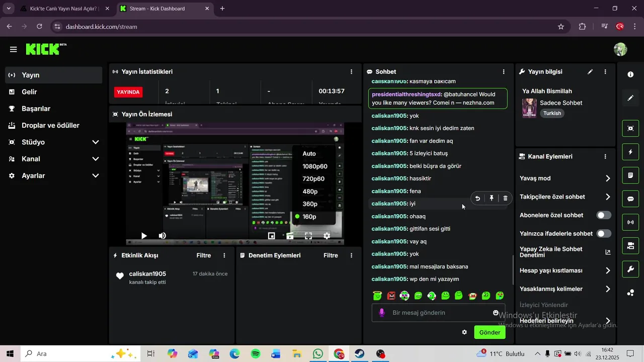Open Spotify from the Windows taskbar
This screenshot has width=644, height=362.
point(255,354)
